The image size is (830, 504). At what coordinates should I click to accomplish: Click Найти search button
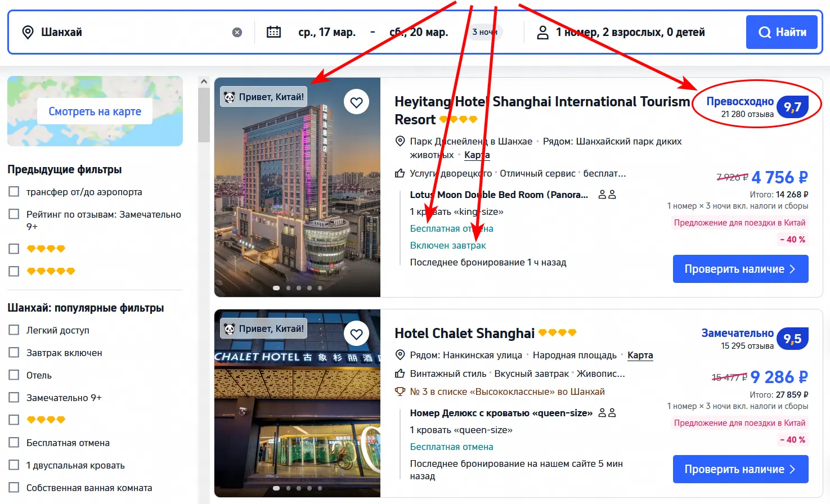coord(782,32)
